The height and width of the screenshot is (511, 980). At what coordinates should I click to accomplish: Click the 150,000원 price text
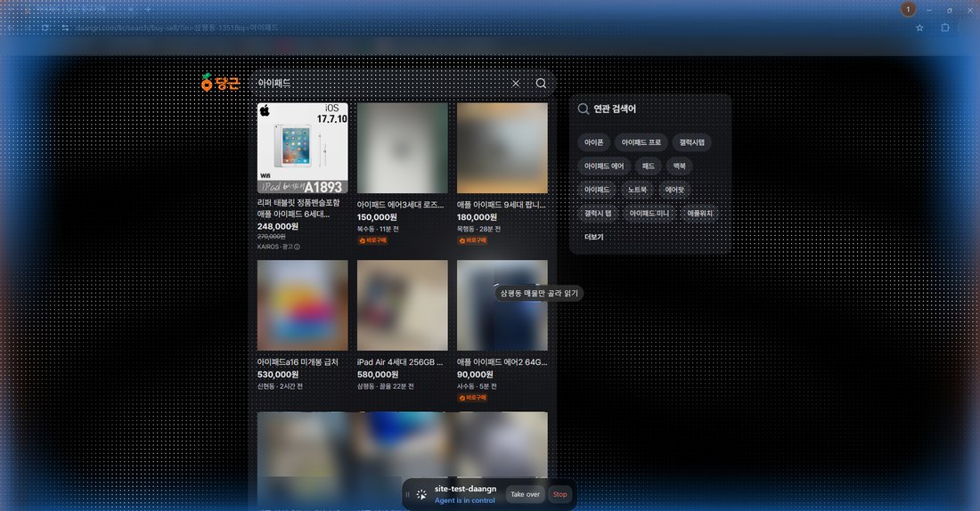click(377, 217)
